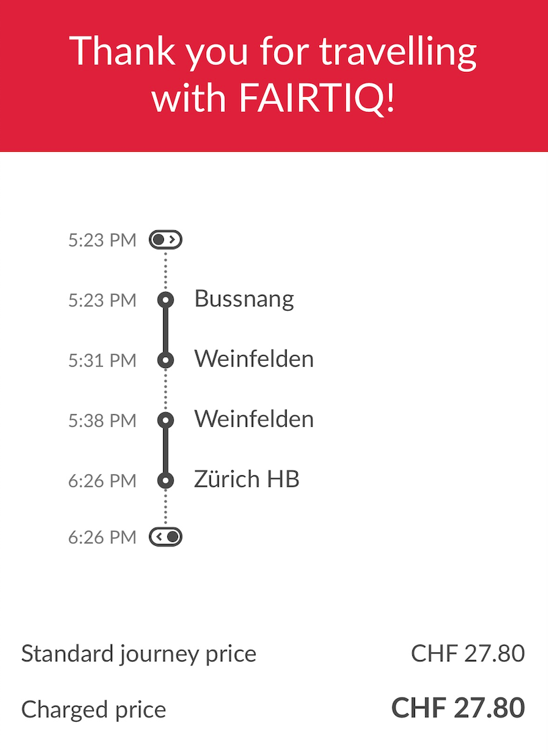Click the 6:26 PM time beside Zürich HB
This screenshot has height=756, width=548.
102,481
